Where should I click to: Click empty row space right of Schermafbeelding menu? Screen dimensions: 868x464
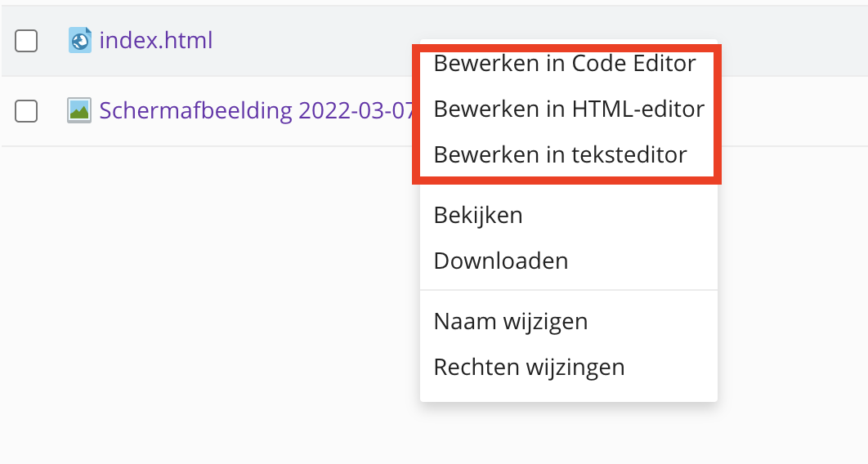[x=793, y=111]
